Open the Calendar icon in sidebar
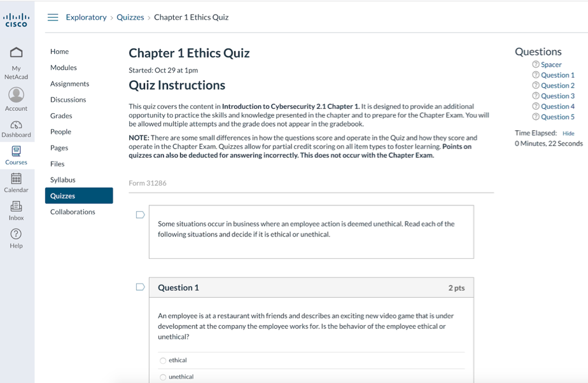 (x=17, y=179)
